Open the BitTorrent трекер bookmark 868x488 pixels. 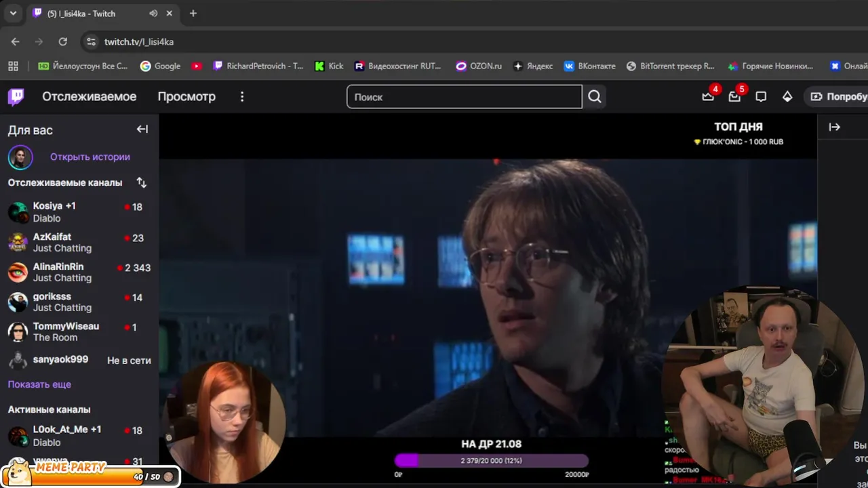pyautogui.click(x=670, y=66)
